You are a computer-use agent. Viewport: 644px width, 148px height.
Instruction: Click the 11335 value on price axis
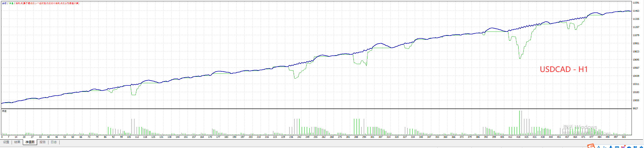[636, 19]
